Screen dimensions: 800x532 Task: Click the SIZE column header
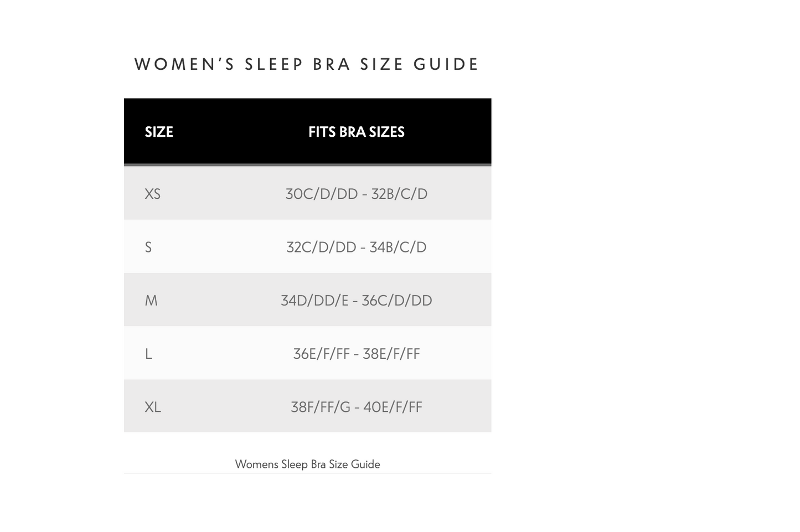tap(159, 132)
